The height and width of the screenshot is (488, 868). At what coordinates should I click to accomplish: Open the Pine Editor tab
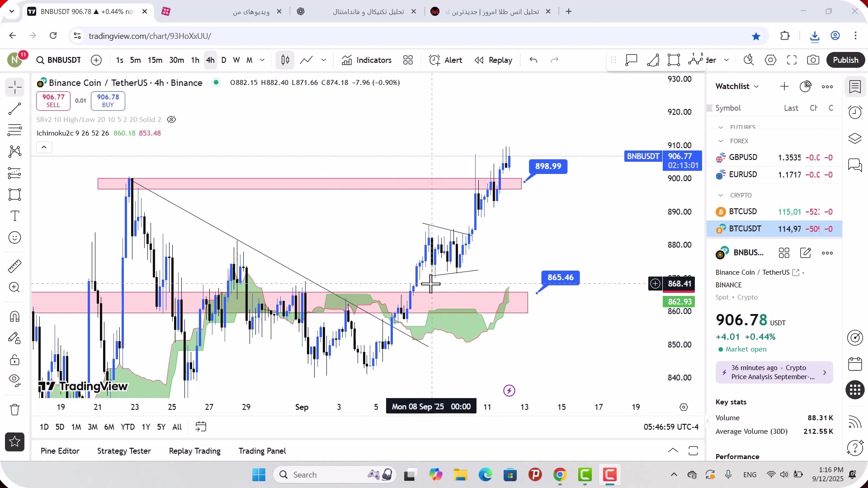pos(60,451)
